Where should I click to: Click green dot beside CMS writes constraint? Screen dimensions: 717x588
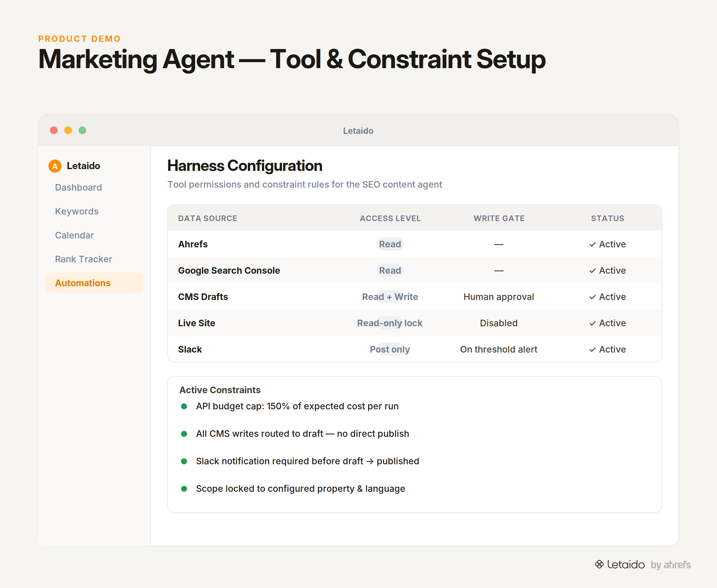pyautogui.click(x=184, y=434)
